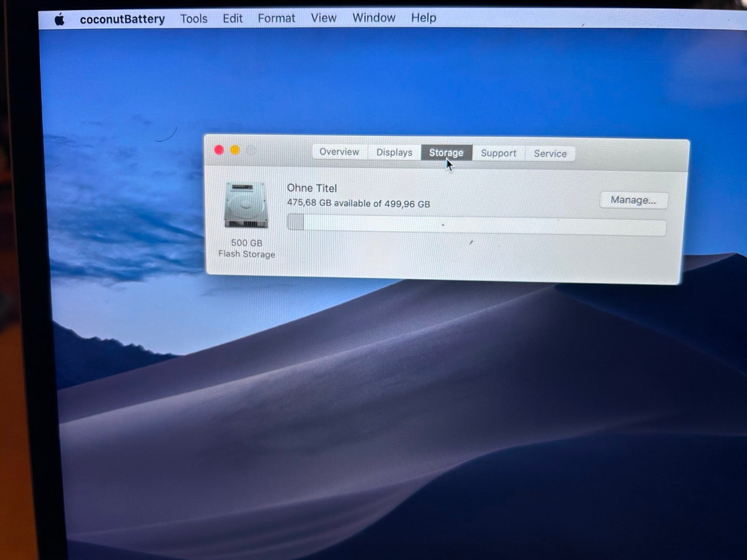This screenshot has height=560, width=747.
Task: Click the Ohne Titel volume name
Action: (312, 188)
